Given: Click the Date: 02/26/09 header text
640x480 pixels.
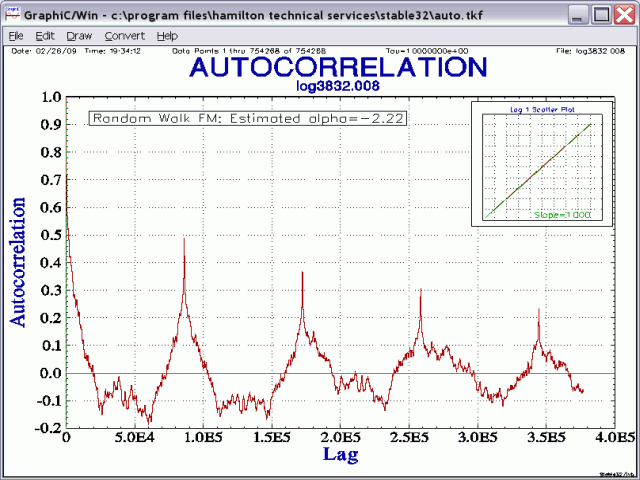Looking at the screenshot, I should click(44, 51).
